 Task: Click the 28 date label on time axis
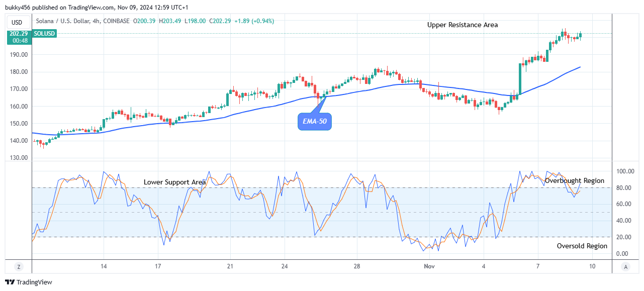click(356, 266)
